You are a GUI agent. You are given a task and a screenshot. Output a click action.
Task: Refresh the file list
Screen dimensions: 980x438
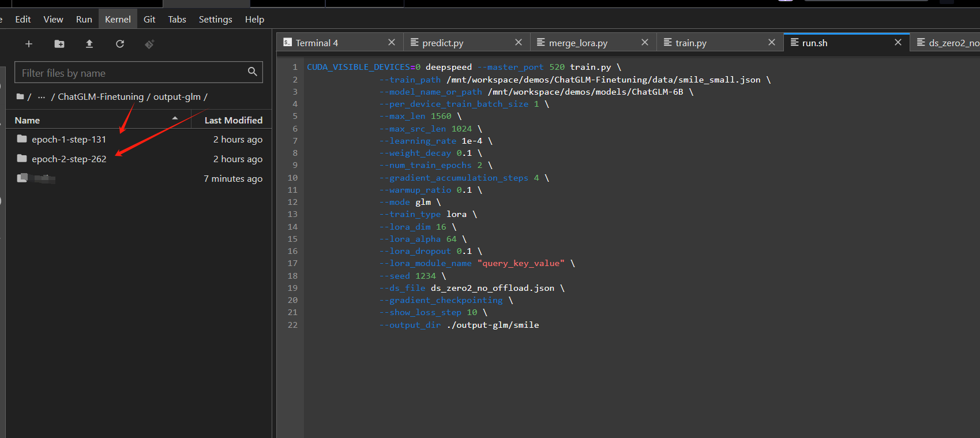(120, 44)
